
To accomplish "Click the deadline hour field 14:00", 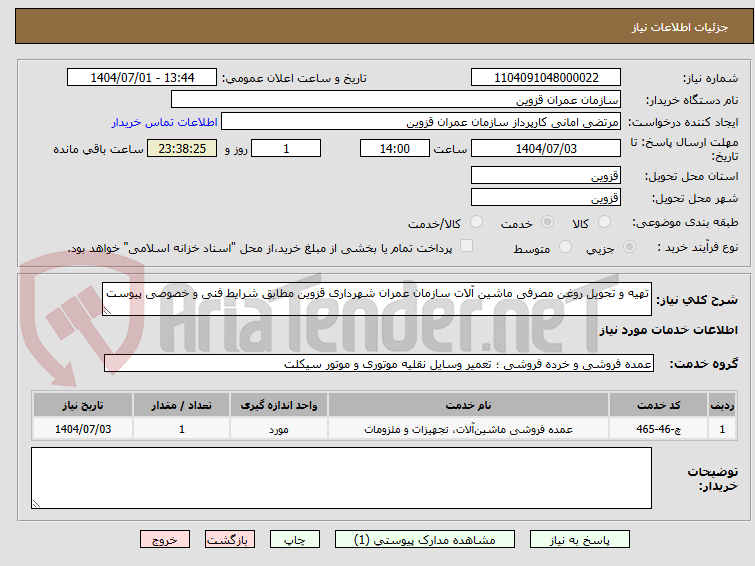I will [x=395, y=148].
